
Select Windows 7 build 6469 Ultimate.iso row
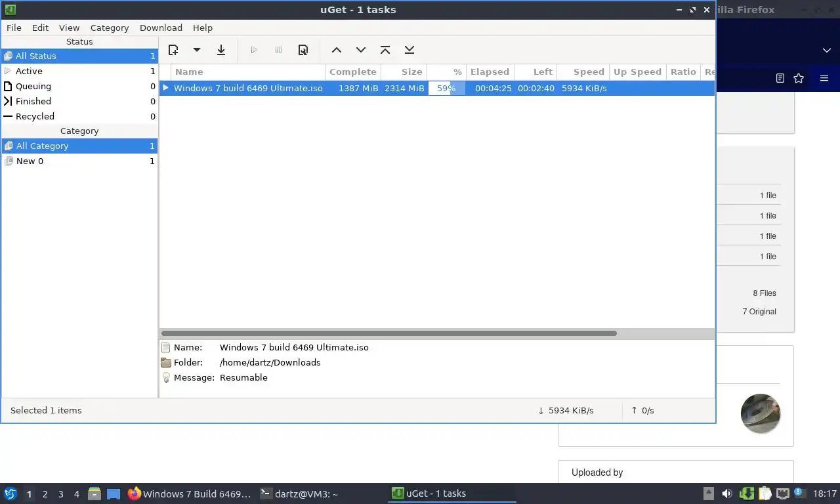pos(437,88)
